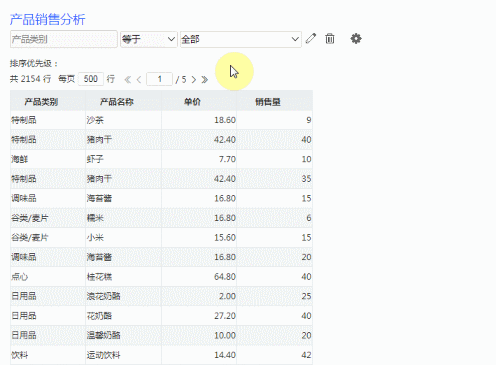Go to previous page arrow
The width and height of the screenshot is (496, 365).
(x=139, y=79)
